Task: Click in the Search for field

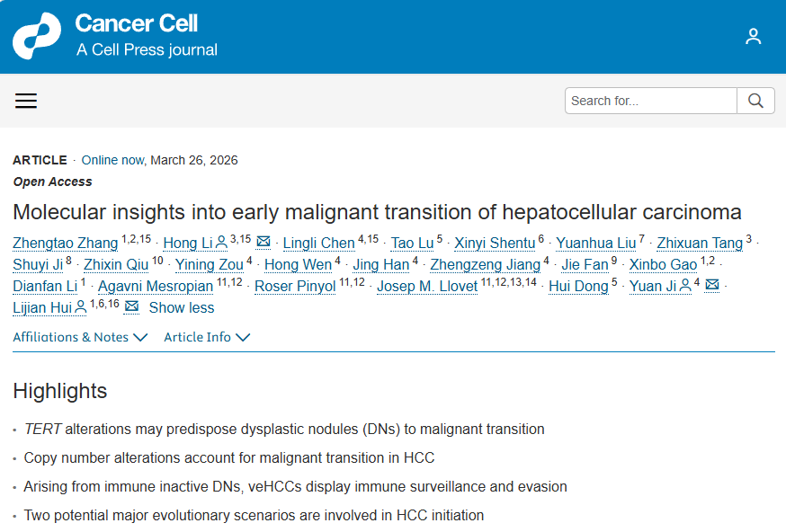Action: pos(651,101)
